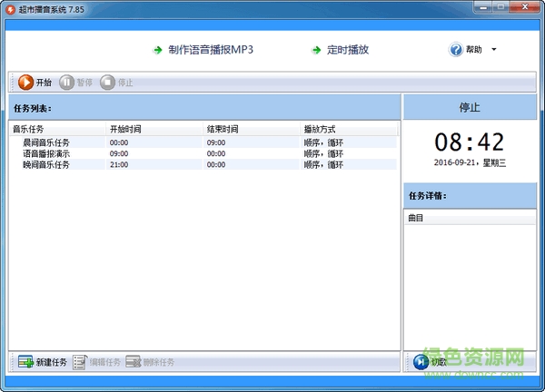The image size is (545, 392).
Task: Create a new task with 新建任务
Action: tap(43, 362)
